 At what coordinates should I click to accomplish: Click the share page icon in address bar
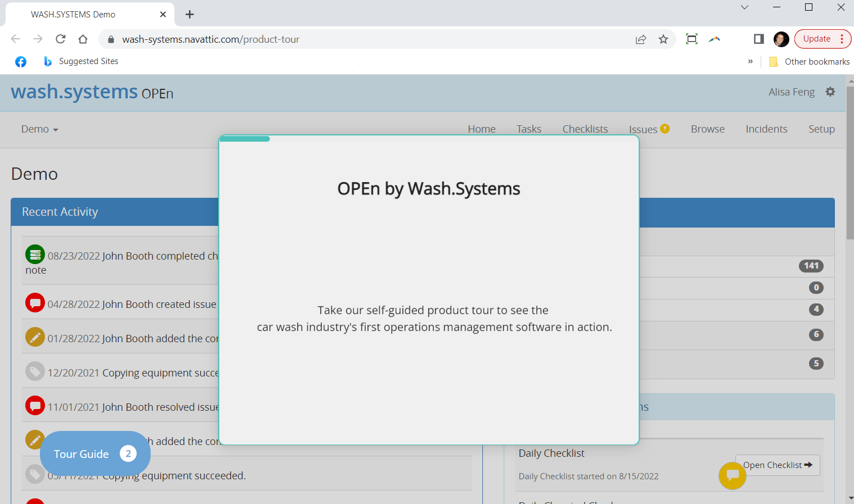[641, 39]
